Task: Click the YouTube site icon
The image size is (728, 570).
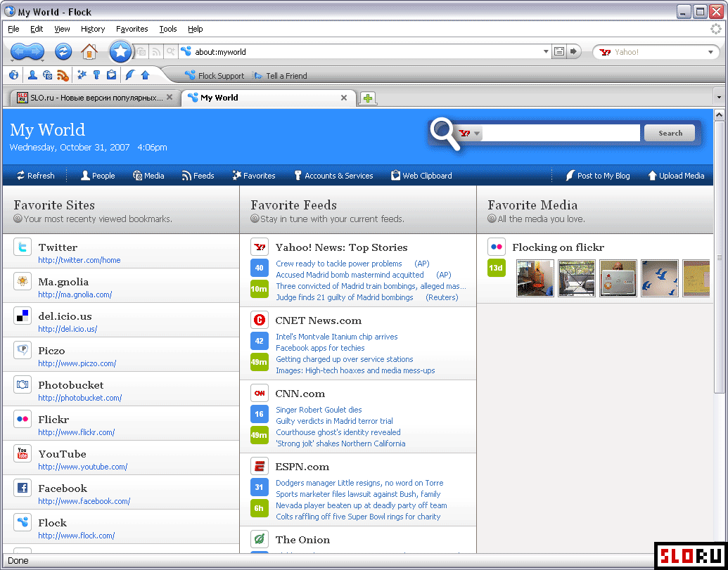Action: pos(23,453)
